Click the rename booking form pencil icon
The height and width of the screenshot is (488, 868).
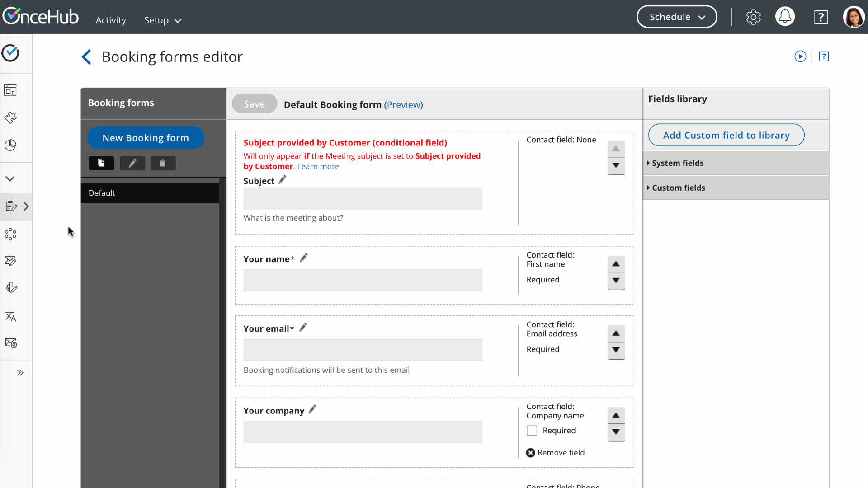(x=132, y=163)
